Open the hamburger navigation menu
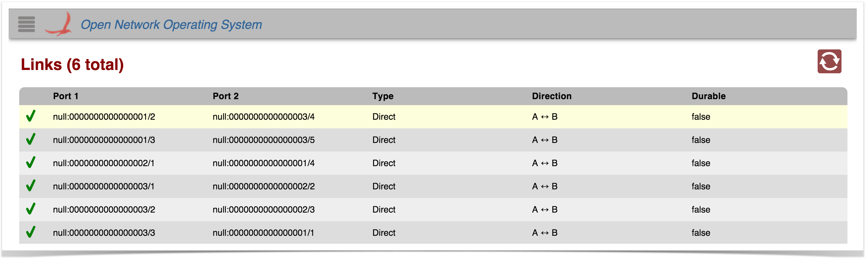Image resolution: width=868 pixels, height=260 pixels. pos(26,24)
